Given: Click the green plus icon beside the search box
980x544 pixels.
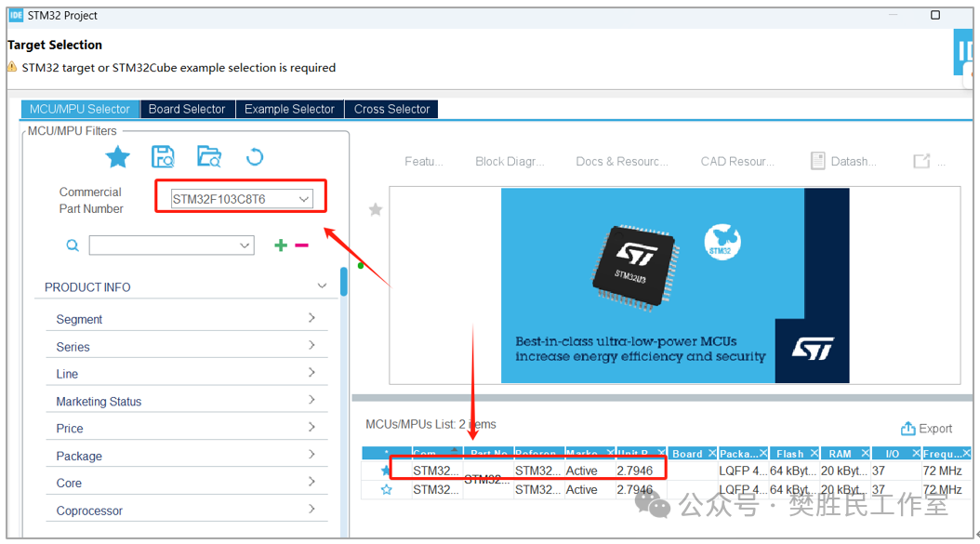Looking at the screenshot, I should click(x=281, y=245).
